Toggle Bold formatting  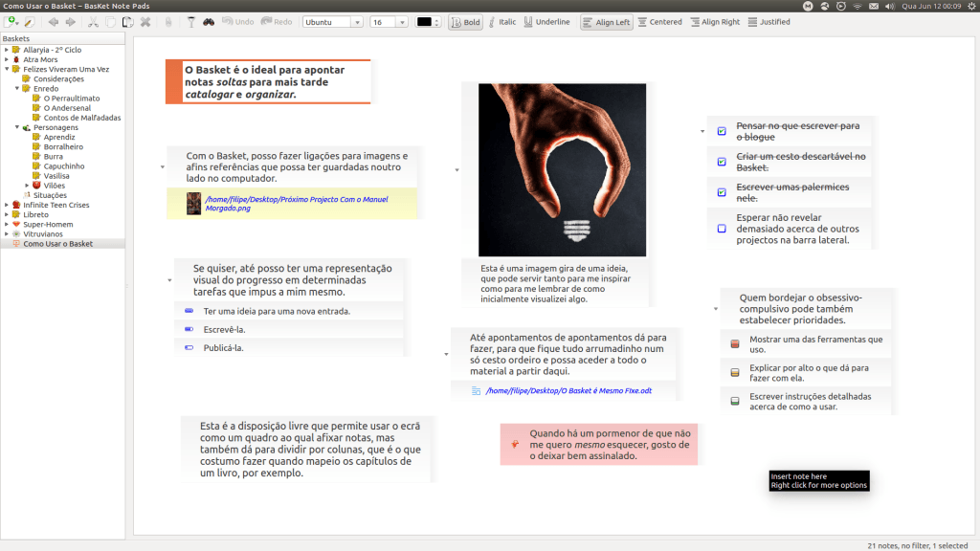466,22
